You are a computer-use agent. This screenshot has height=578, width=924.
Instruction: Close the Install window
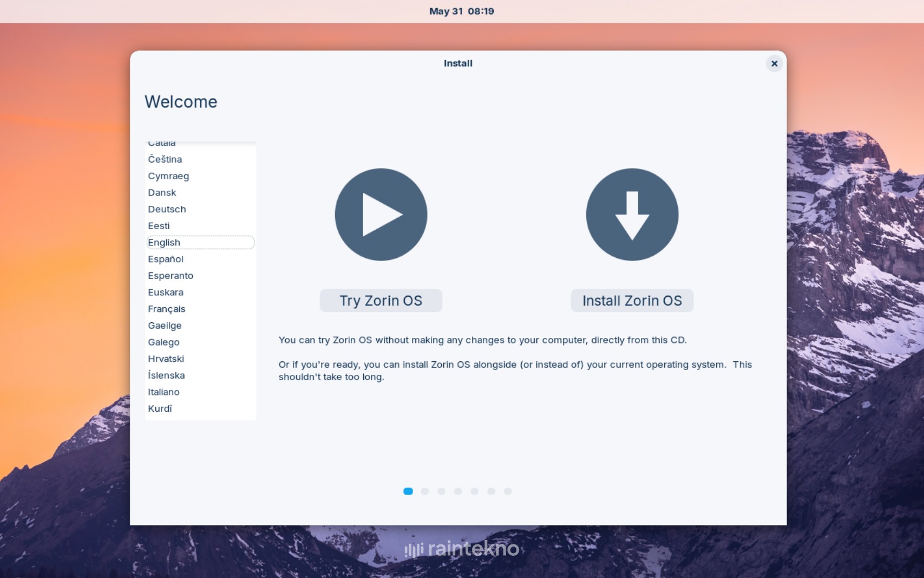click(x=774, y=63)
